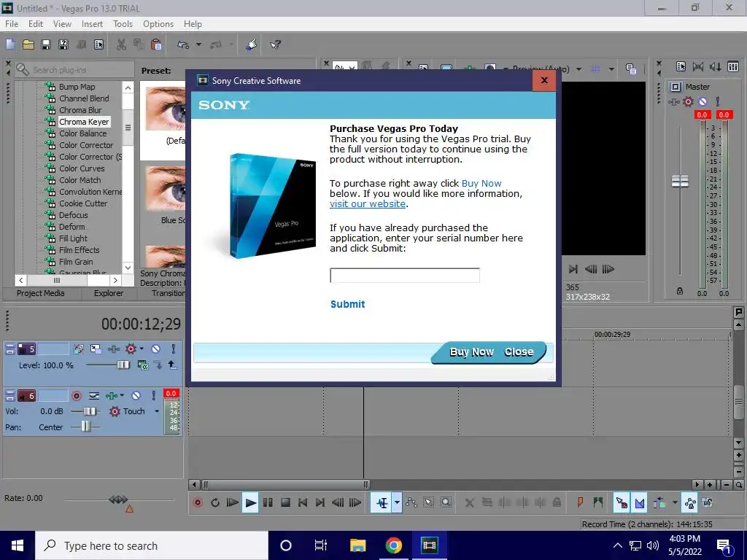Image resolution: width=747 pixels, height=560 pixels.
Task: Click the New project toolbar icon
Action: 10,44
